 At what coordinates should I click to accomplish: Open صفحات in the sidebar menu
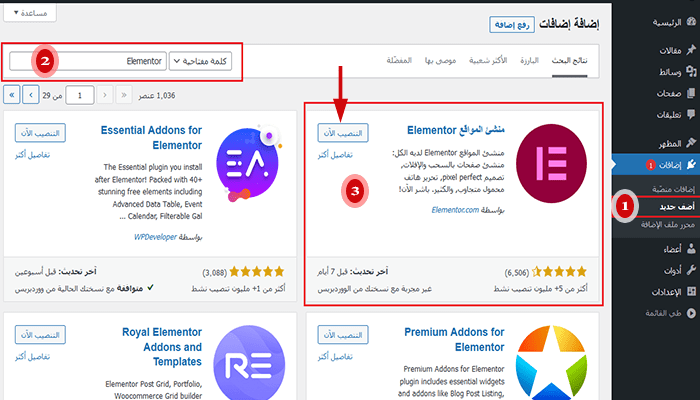click(x=669, y=93)
